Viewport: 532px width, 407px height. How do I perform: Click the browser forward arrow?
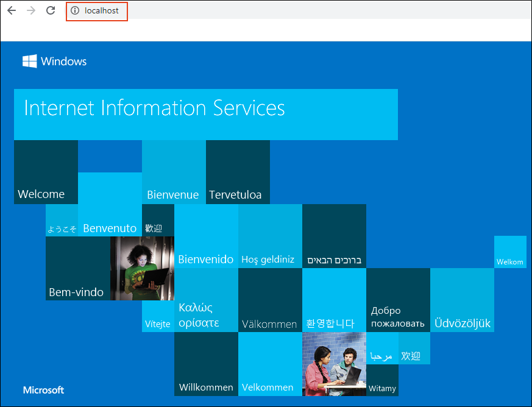31,10
